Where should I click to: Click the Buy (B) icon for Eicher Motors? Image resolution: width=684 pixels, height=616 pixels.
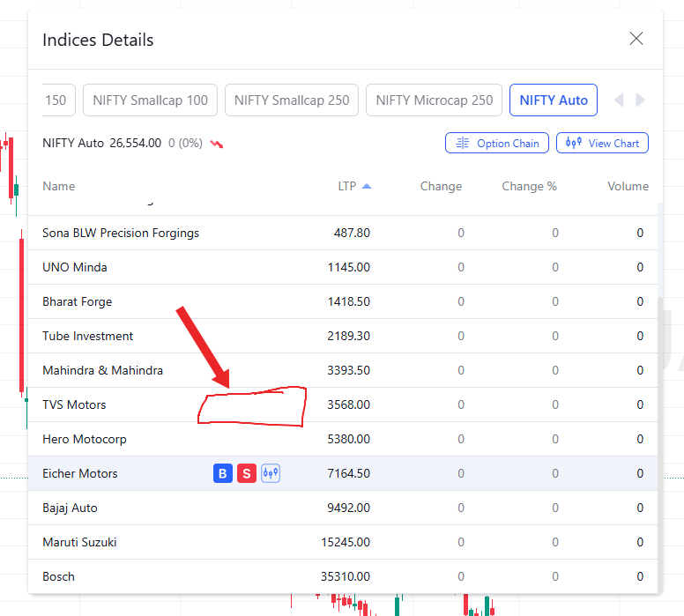click(223, 474)
